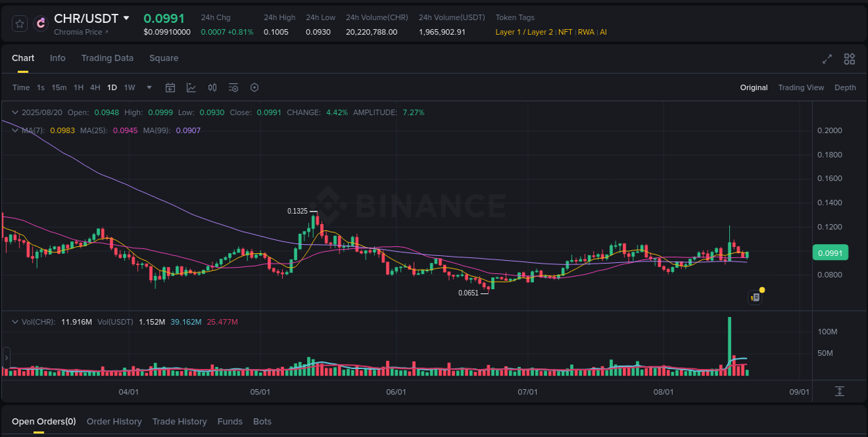The height and width of the screenshot is (437, 868).
Task: Open the CHR/USDT pair dropdown
Action: (x=127, y=19)
